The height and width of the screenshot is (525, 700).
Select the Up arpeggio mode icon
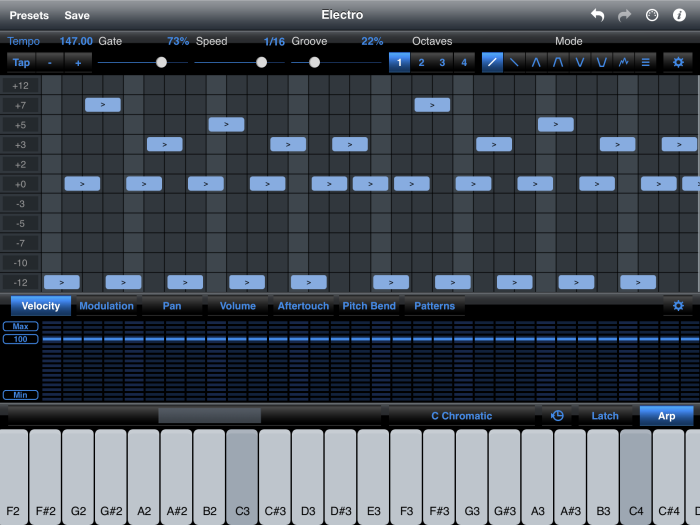click(492, 62)
